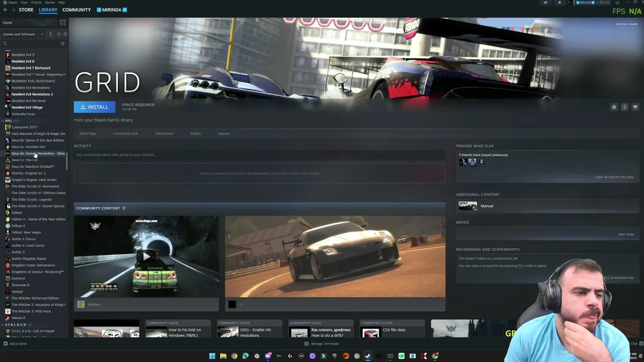Open File Explorer from the taskbar
This screenshot has height=362, width=644.
[x=223, y=356]
